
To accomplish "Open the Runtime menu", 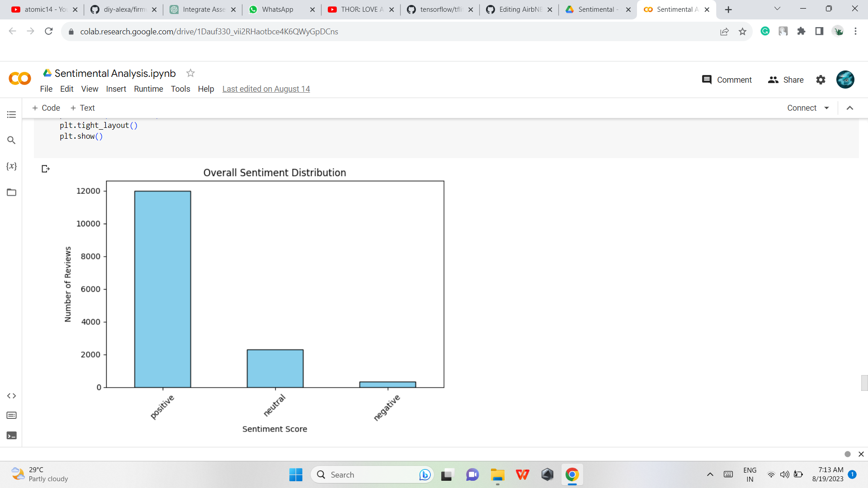I will 148,89.
